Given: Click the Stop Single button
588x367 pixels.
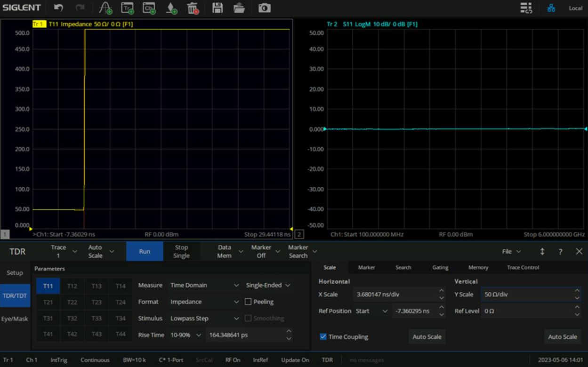Looking at the screenshot, I should click(x=181, y=251).
